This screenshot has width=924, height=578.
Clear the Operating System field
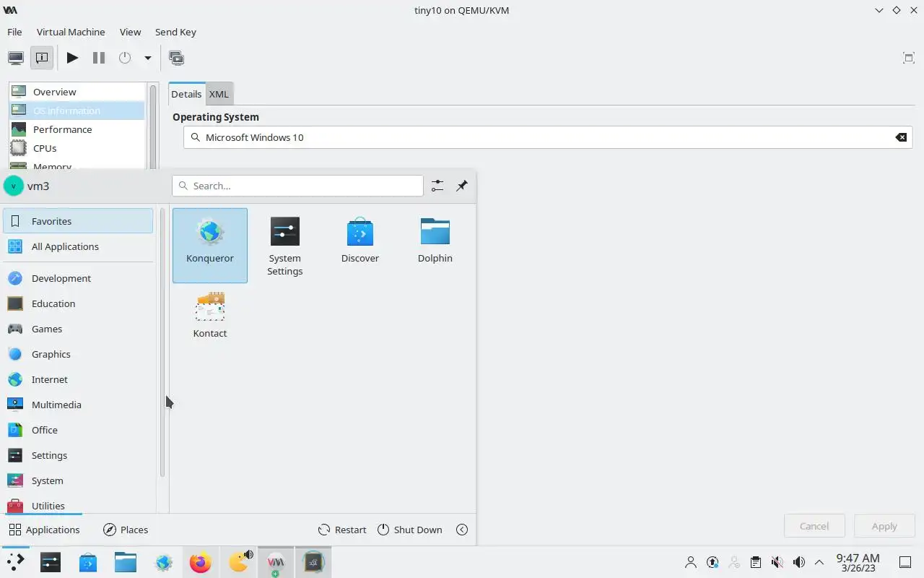[901, 137]
